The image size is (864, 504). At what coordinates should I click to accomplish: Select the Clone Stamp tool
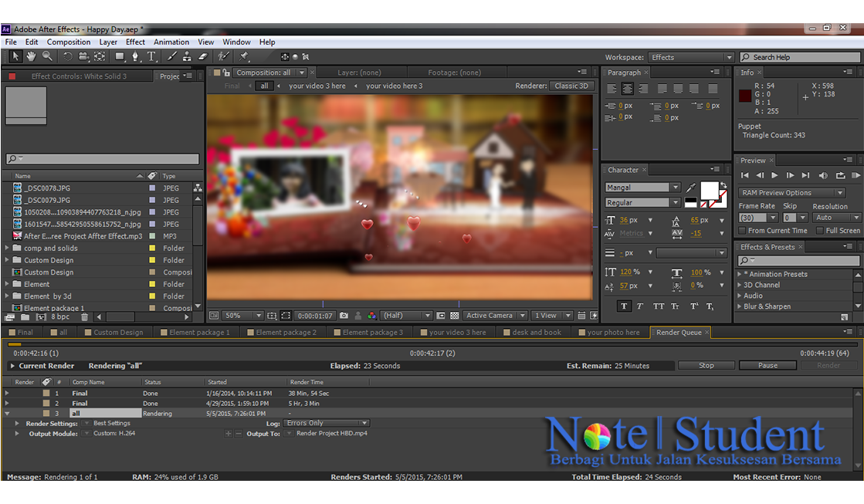(x=188, y=56)
